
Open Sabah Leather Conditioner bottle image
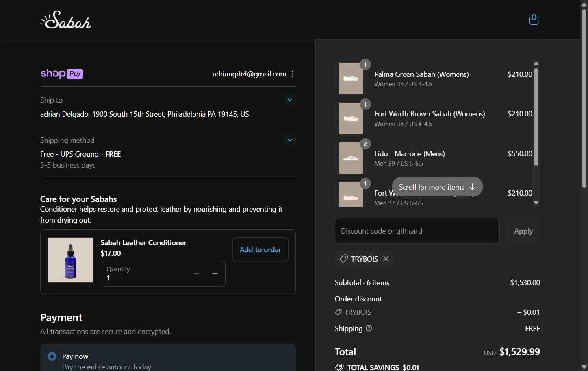[71, 260]
